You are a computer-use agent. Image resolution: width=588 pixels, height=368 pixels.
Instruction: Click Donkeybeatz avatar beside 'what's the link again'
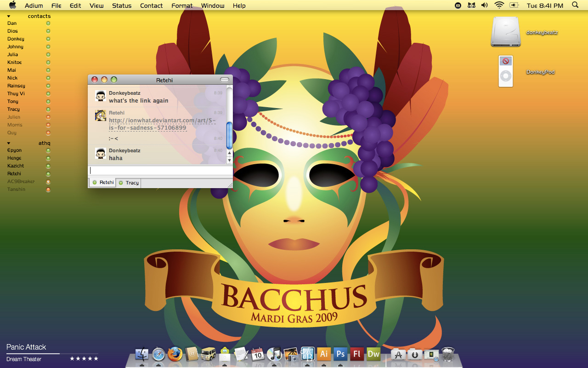click(x=101, y=96)
